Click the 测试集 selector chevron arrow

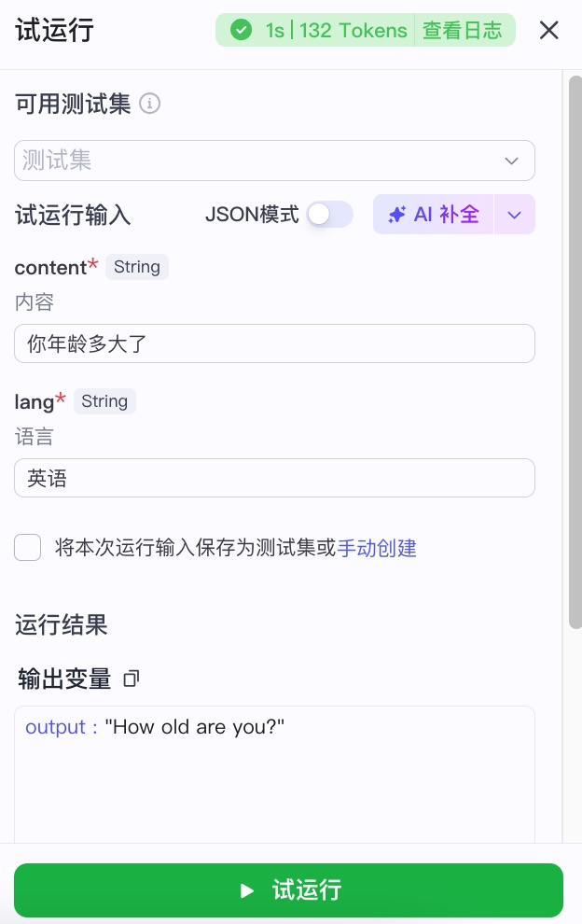(511, 161)
